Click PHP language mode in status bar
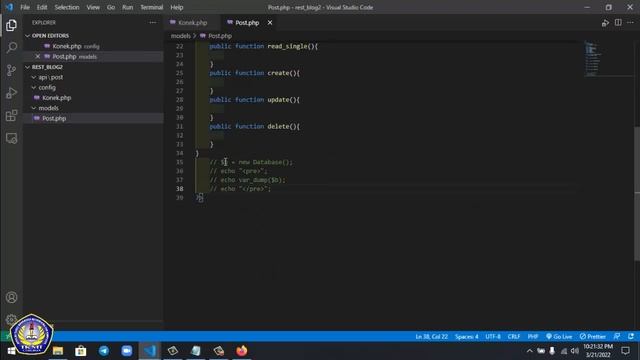The width and height of the screenshot is (640, 360). [x=533, y=336]
